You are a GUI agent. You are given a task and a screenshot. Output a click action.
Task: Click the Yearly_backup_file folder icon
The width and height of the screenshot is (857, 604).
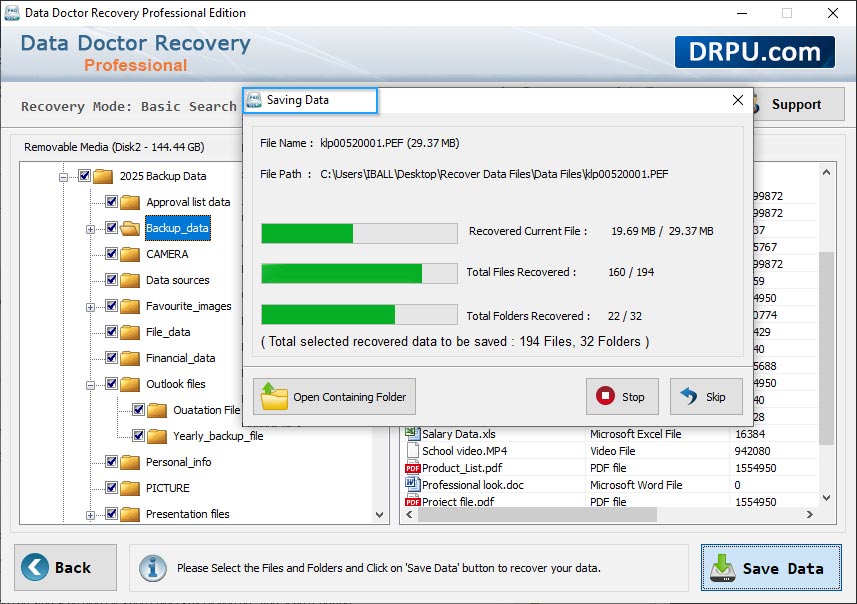tap(157, 436)
